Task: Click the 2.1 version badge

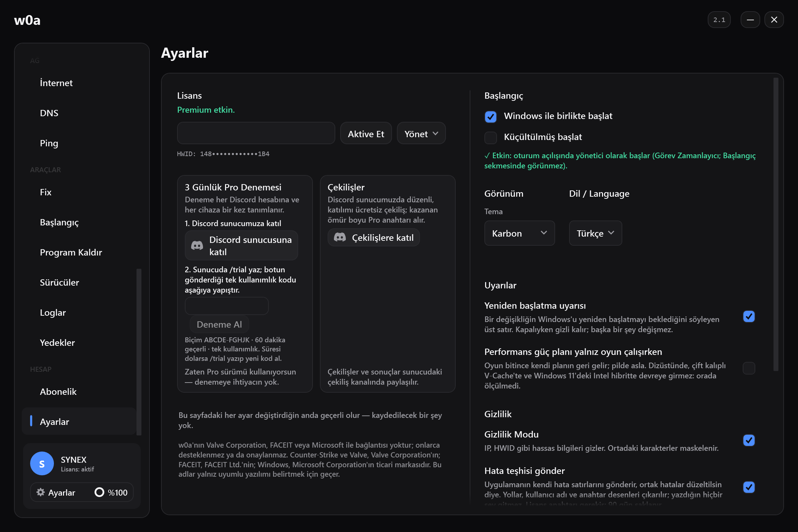Action: (719, 20)
